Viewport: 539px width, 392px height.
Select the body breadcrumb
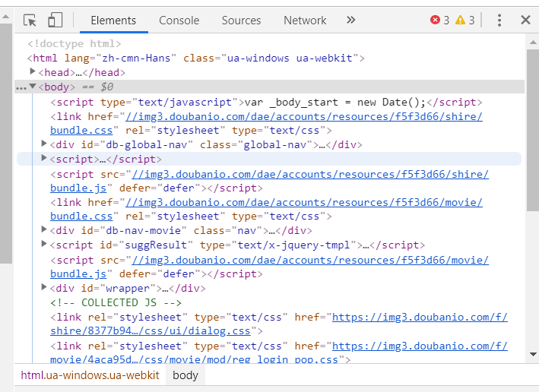185,375
